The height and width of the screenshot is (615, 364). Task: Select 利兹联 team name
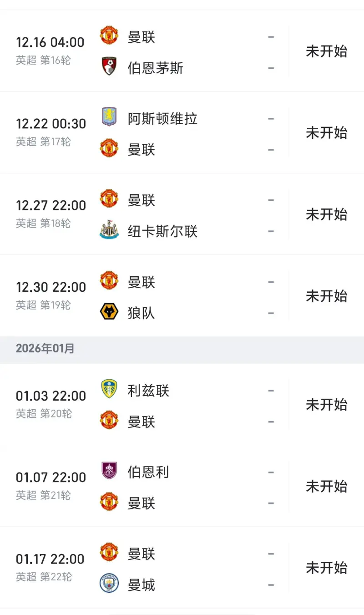tap(148, 391)
